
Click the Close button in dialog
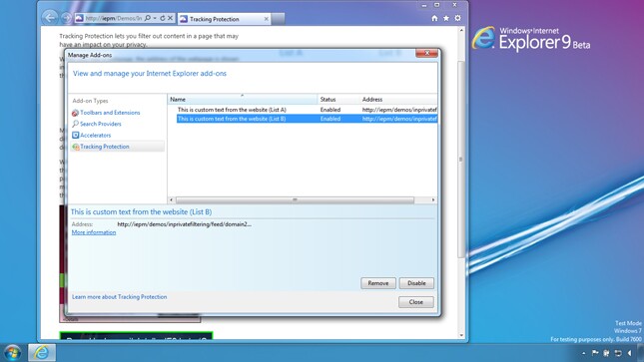point(416,302)
